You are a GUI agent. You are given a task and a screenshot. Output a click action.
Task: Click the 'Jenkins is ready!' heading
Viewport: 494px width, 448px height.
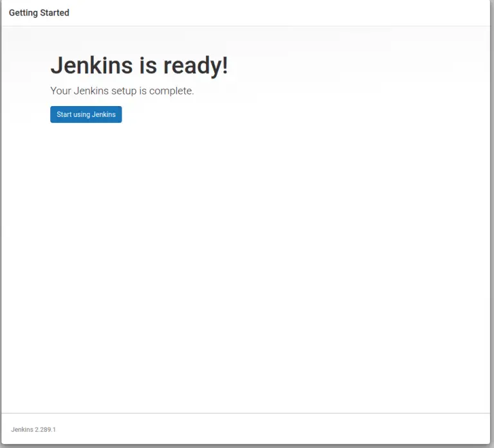click(139, 66)
